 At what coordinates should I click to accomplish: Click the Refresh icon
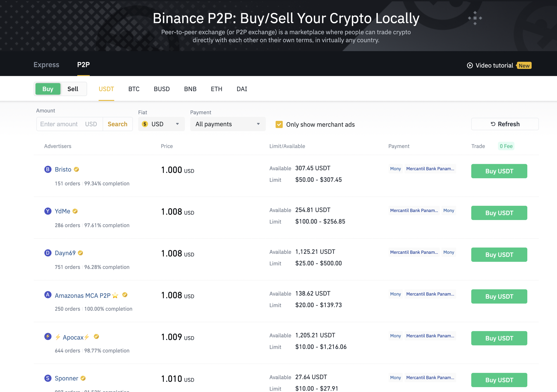tap(492, 124)
